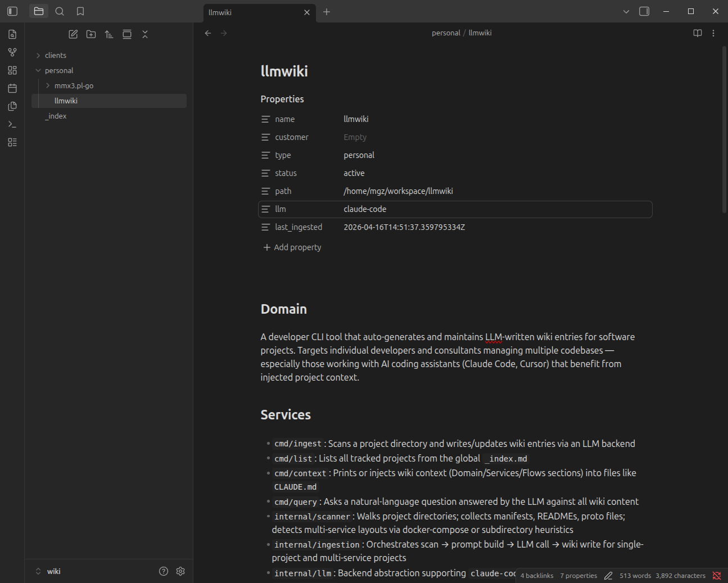Viewport: 728px width, 583px height.
Task: Click the cmd/ingest code text
Action: (298, 444)
